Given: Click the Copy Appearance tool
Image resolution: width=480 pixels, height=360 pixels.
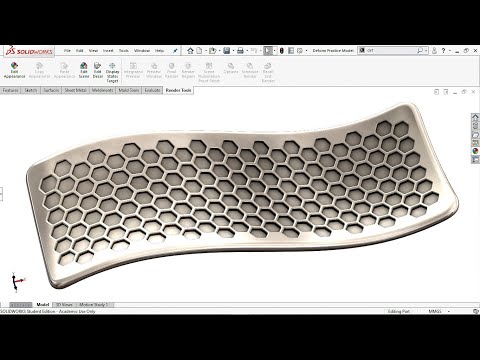Looking at the screenshot, I should tap(39, 70).
